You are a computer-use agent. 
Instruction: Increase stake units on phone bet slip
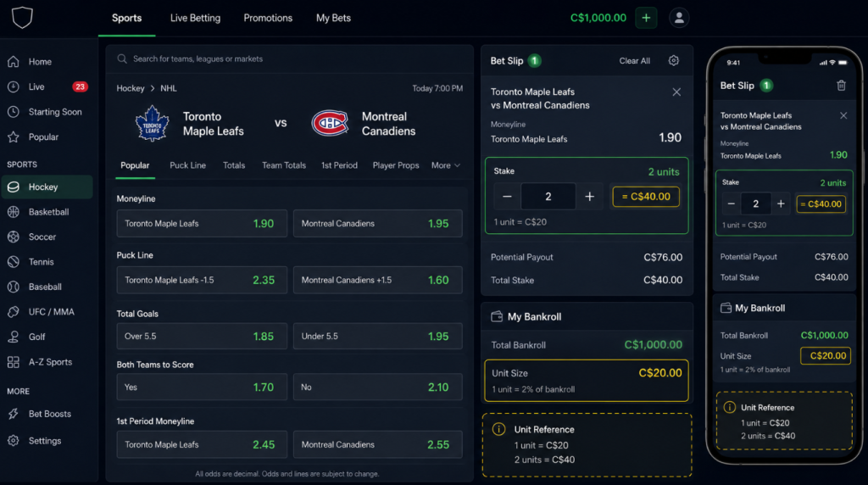click(781, 203)
